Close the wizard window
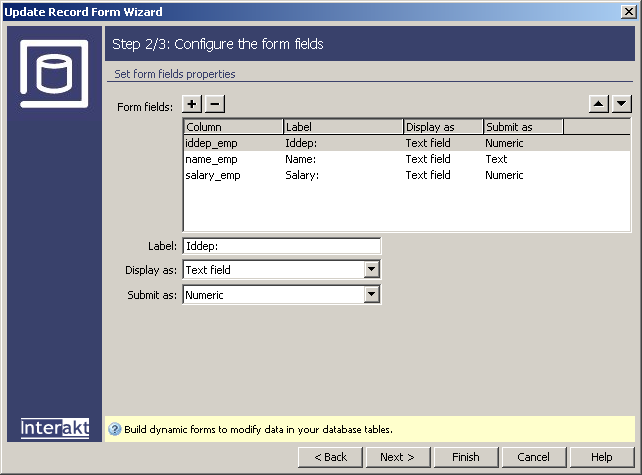The image size is (642, 475). (629, 12)
